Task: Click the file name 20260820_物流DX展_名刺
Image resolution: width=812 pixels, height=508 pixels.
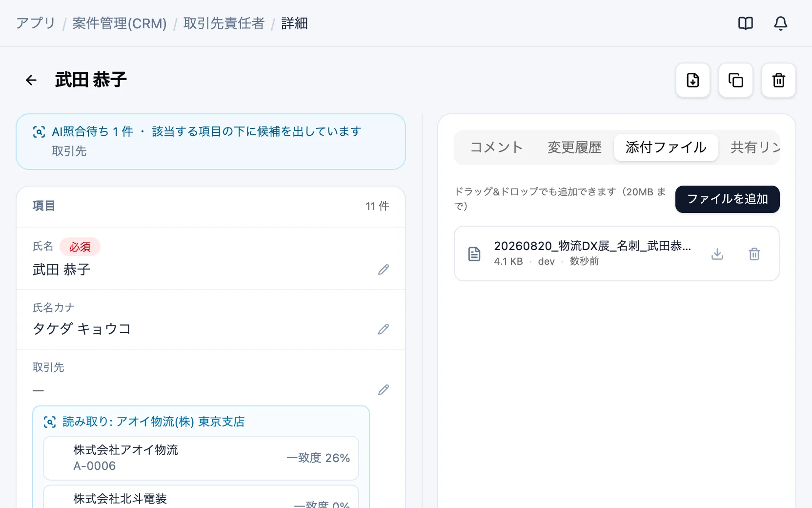Action: [592, 246]
